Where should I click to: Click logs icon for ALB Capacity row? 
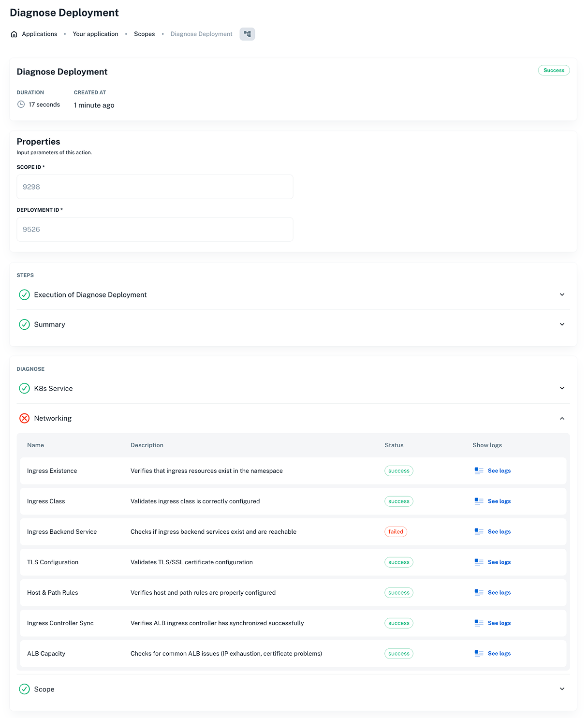(x=479, y=654)
